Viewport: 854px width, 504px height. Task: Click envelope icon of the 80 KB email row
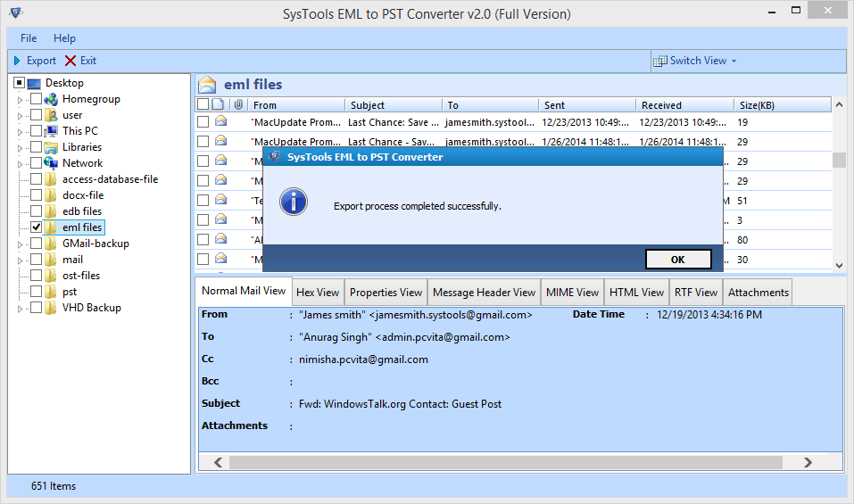pyautogui.click(x=220, y=239)
